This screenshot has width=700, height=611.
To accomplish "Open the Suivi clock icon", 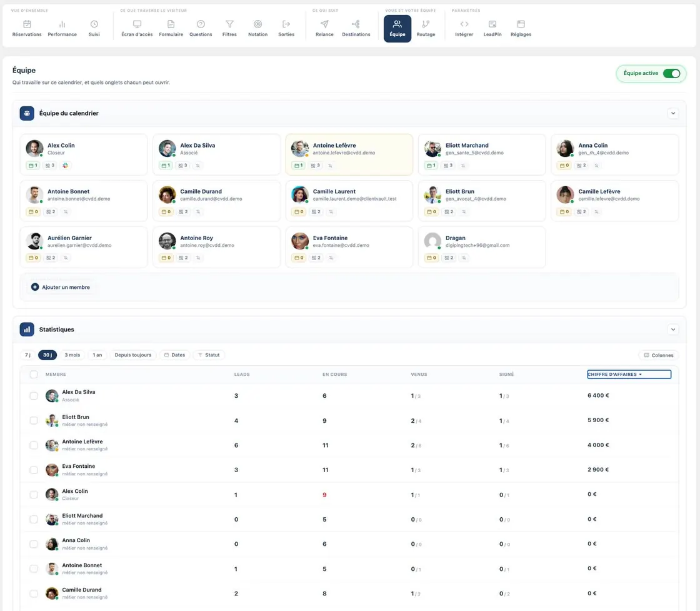I will 94,24.
